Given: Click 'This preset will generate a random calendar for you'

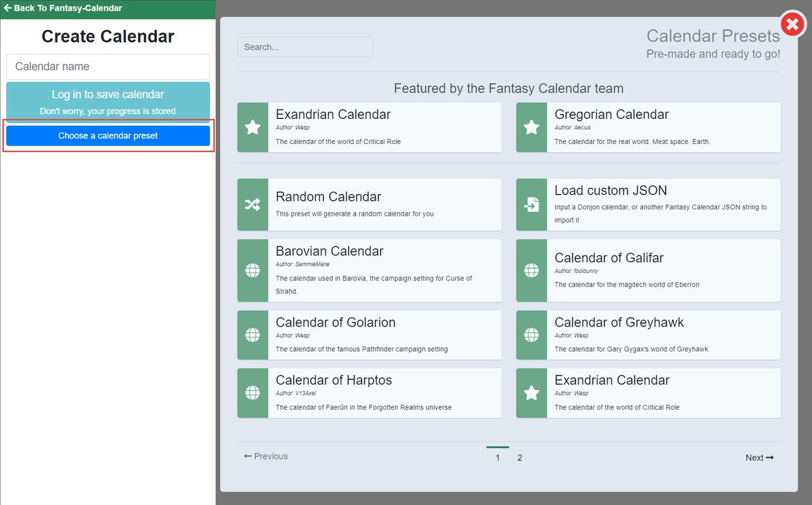Looking at the screenshot, I should click(355, 214).
